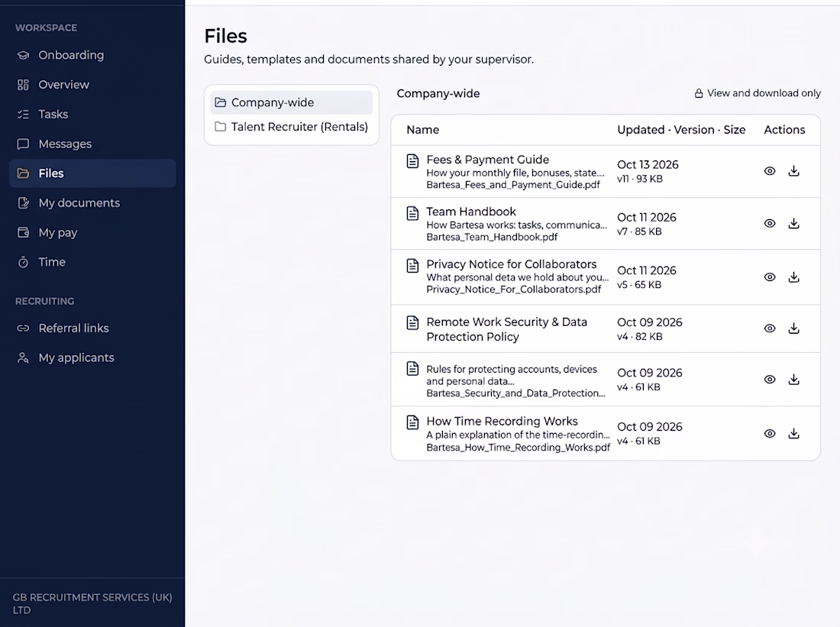Open the Messages section
Image resolution: width=840 pixels, height=627 pixels.
92,144
